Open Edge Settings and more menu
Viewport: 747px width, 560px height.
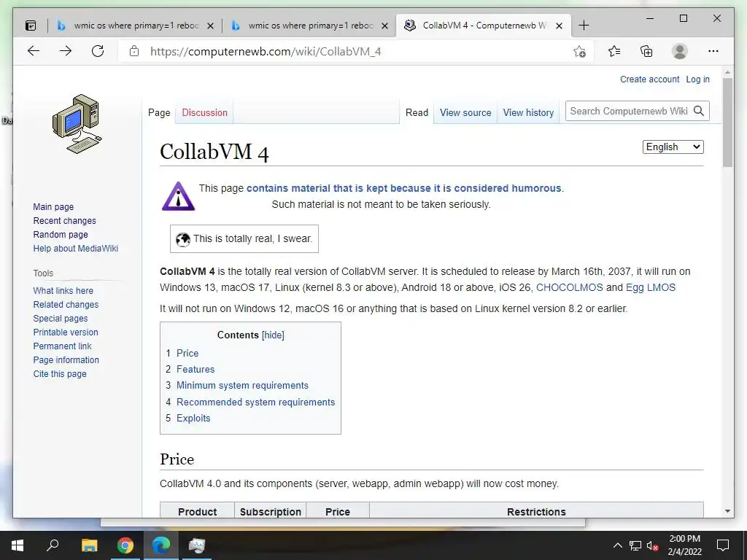(713, 51)
